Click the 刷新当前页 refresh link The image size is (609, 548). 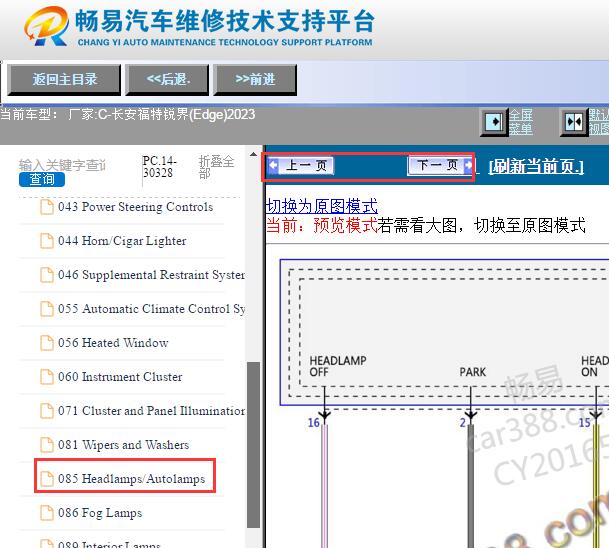tap(536, 167)
